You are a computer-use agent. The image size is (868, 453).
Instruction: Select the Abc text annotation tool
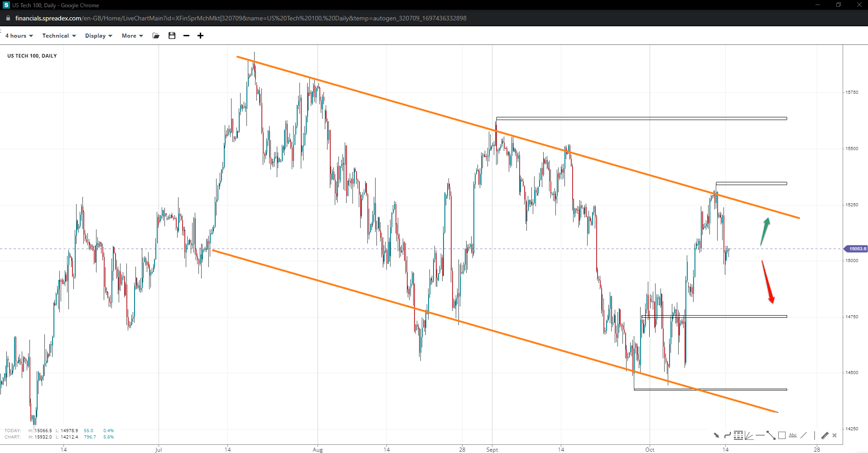pos(793,435)
